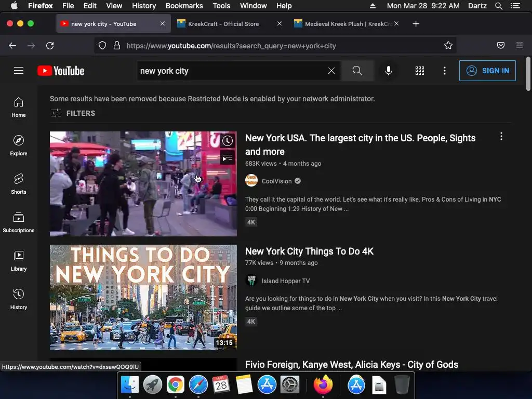Start voice search with microphone
This screenshot has height=399, width=532.
pos(389,71)
